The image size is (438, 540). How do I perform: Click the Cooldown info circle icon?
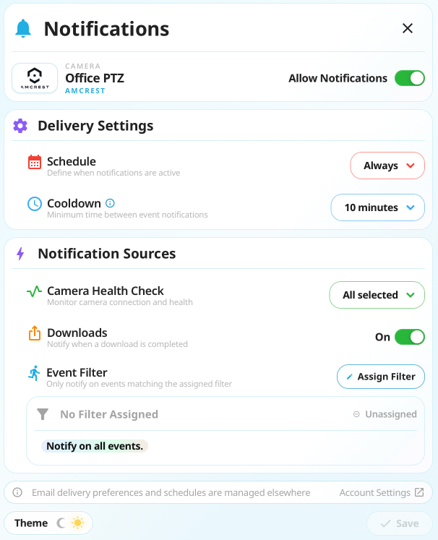click(x=110, y=203)
